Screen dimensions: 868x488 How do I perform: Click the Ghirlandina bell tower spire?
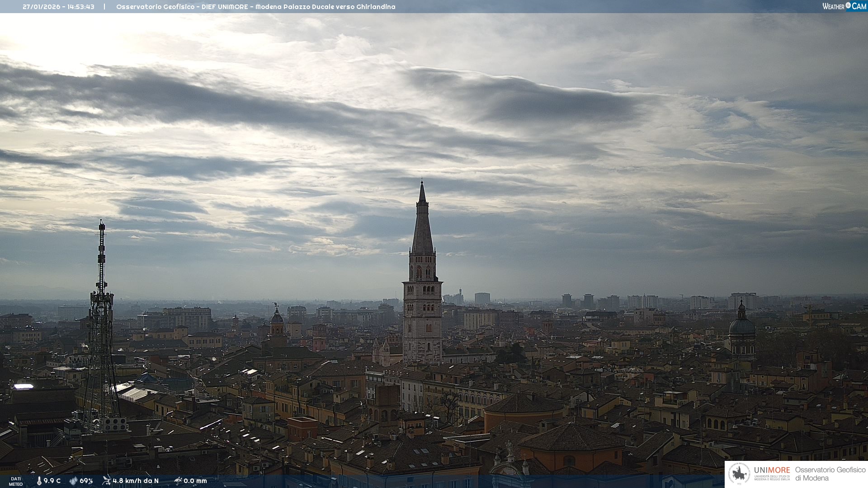pyautogui.click(x=422, y=226)
